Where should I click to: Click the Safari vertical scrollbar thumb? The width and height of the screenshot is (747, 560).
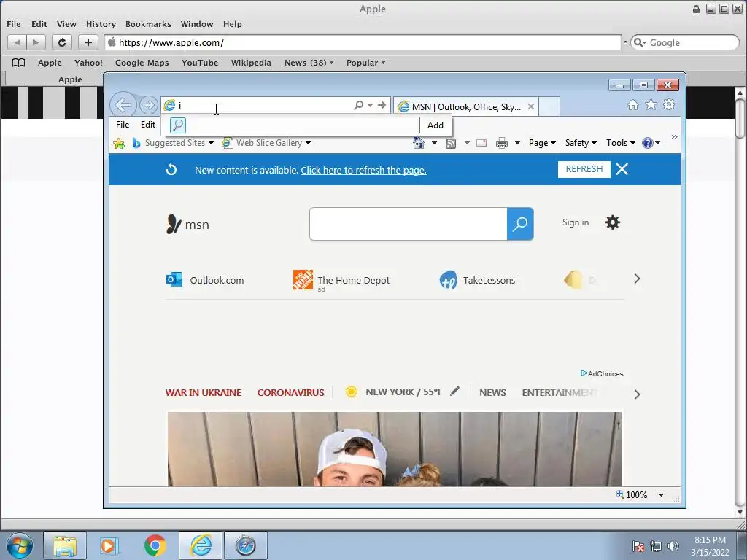[740, 118]
